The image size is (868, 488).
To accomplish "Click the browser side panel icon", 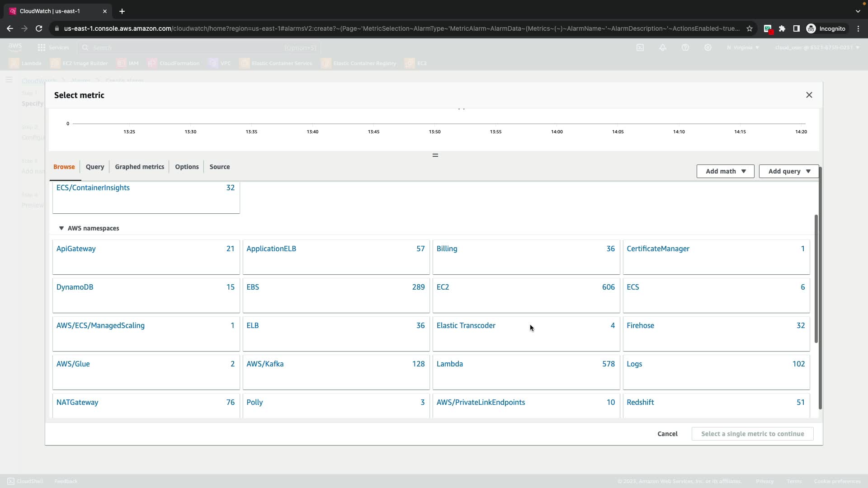I will [x=797, y=28].
